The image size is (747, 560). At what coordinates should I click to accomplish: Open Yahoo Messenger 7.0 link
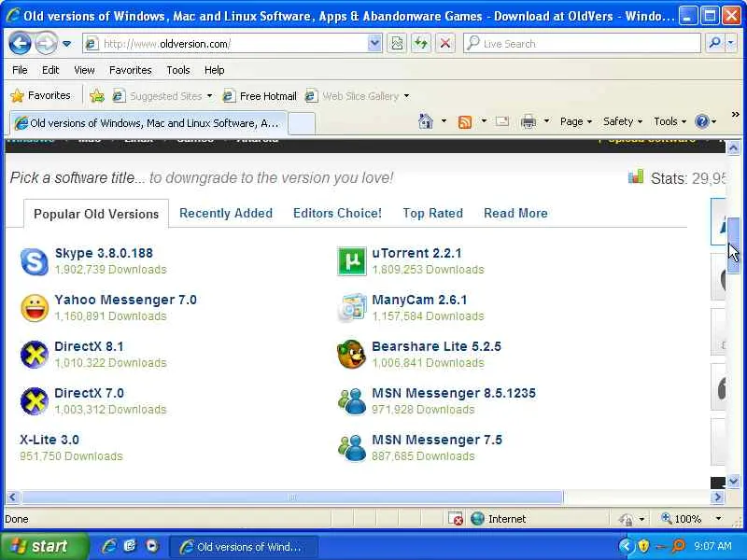[125, 300]
